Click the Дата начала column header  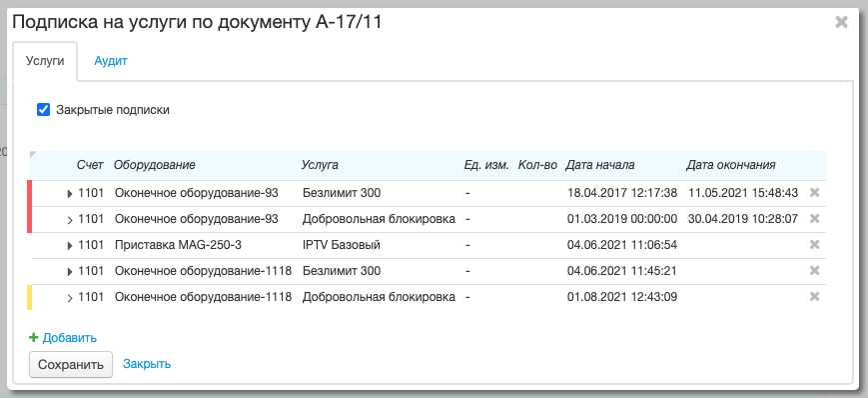click(x=599, y=165)
